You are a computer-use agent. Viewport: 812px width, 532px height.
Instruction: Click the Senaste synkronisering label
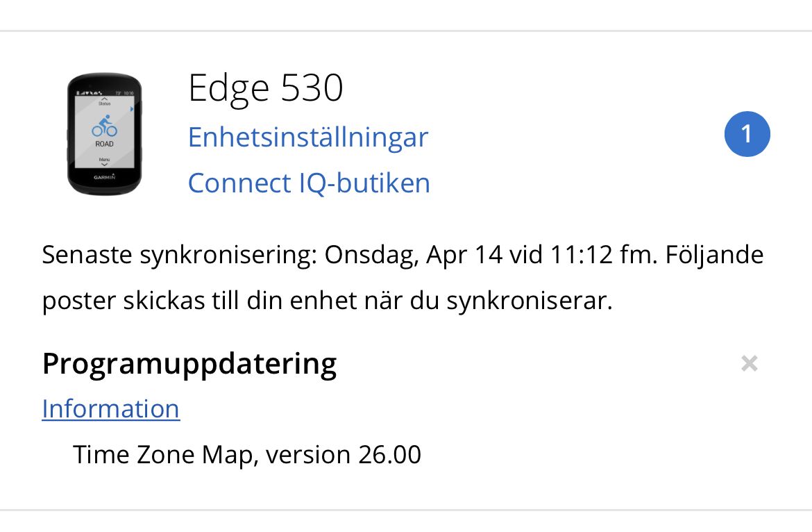tap(179, 255)
